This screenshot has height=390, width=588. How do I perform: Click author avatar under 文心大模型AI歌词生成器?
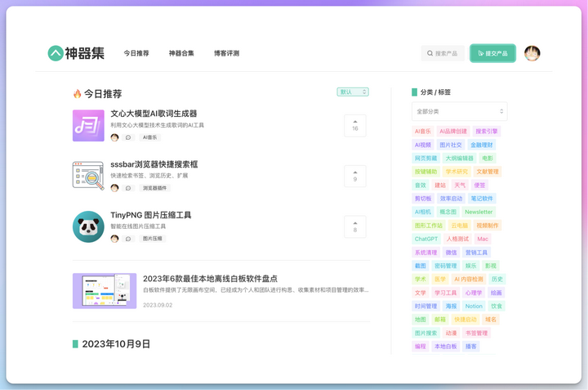click(115, 137)
